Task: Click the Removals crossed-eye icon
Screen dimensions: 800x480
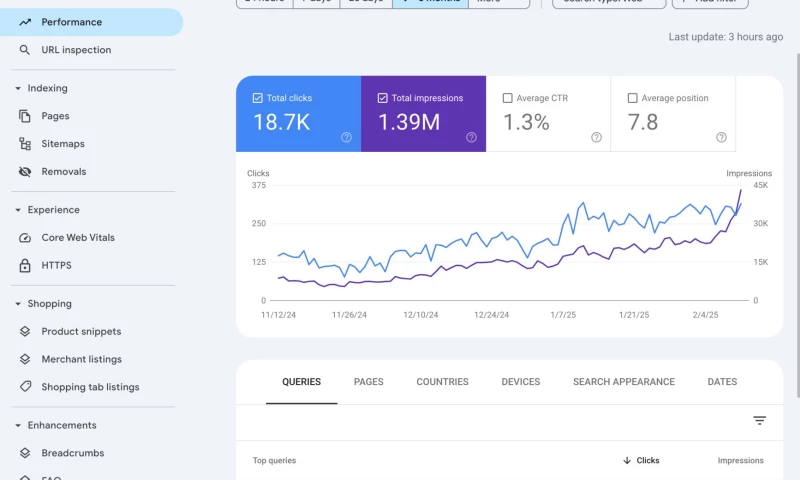Action: (25, 172)
